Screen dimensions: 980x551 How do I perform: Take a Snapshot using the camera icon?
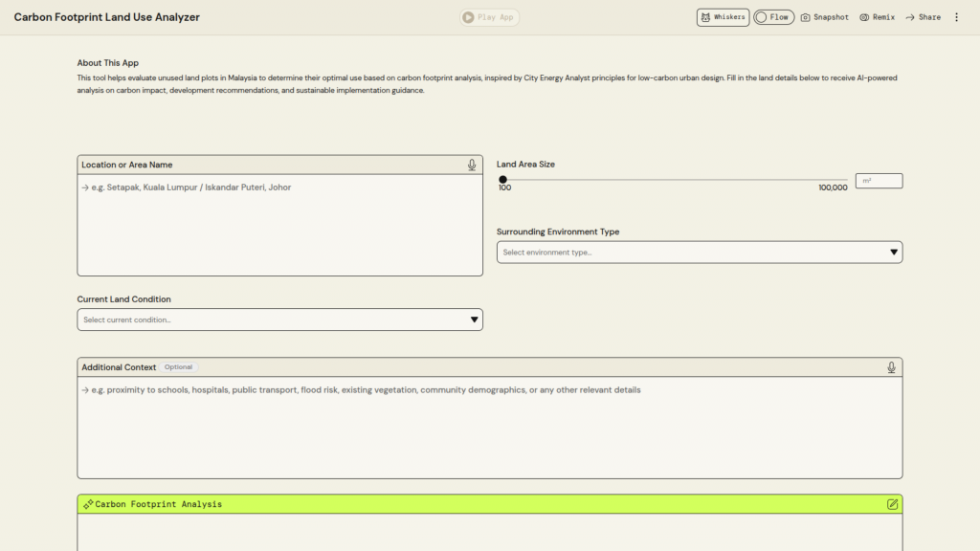click(806, 17)
